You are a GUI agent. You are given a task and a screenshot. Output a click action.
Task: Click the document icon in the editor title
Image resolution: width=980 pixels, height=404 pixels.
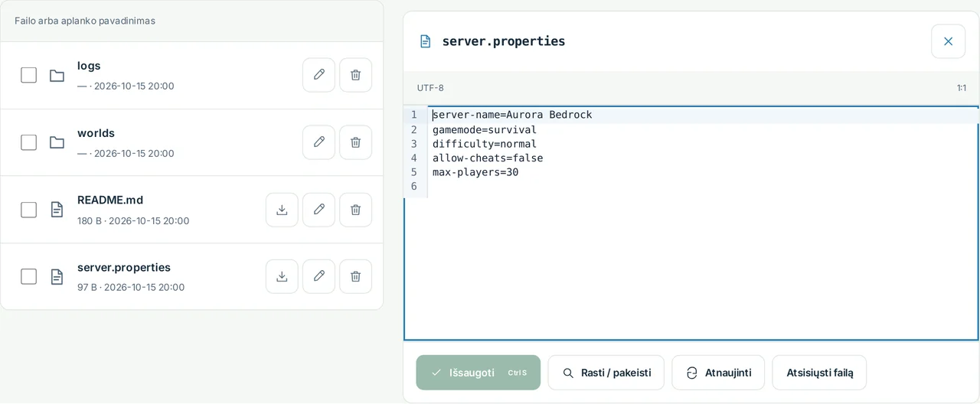coord(426,41)
